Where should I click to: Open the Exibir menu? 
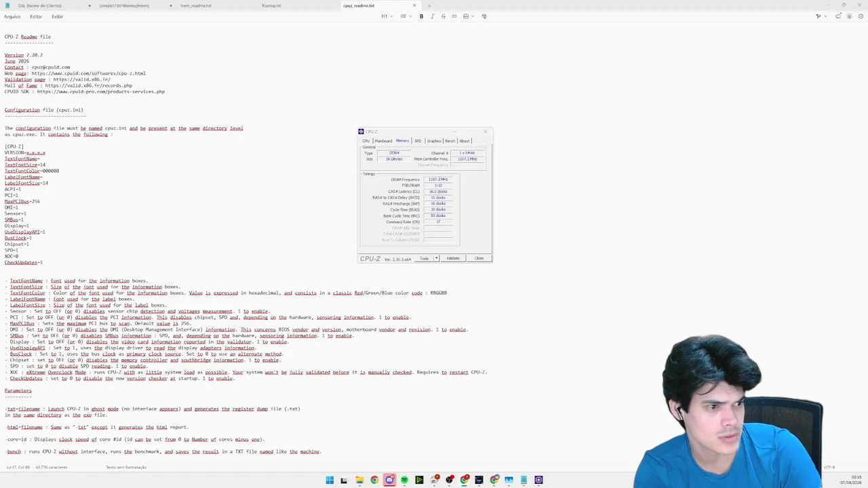(58, 16)
